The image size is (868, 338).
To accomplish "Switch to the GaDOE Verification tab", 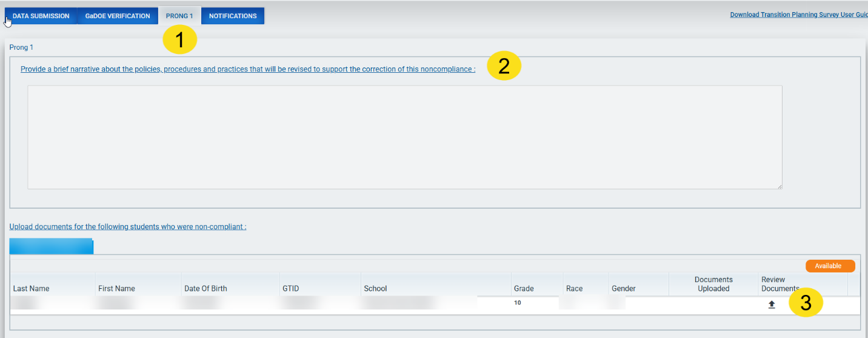I will (x=118, y=16).
